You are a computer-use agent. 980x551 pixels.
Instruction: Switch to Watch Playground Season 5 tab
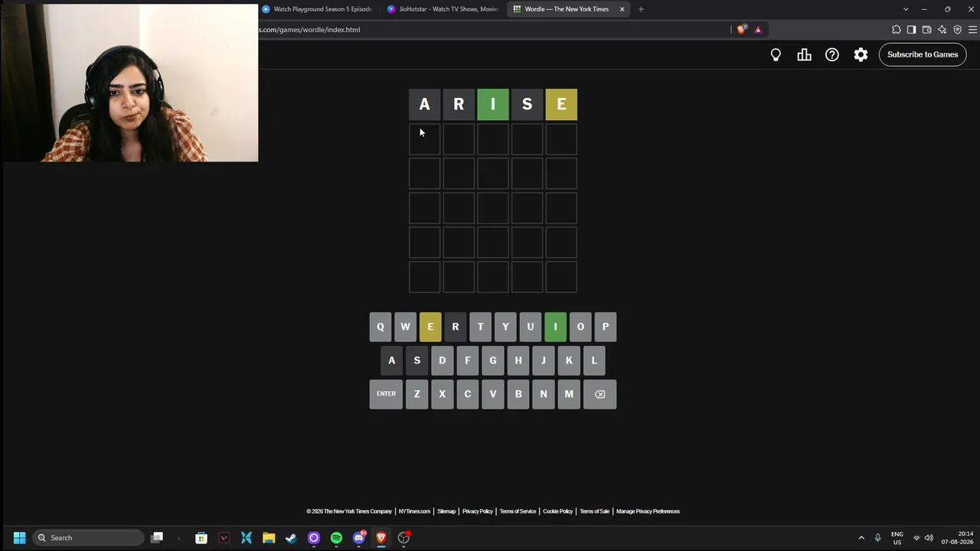coord(318,9)
